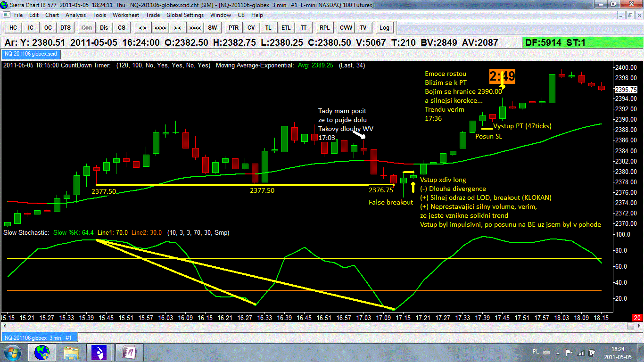Click the CVW toolbar button
The width and height of the screenshot is (644, 362).
tap(346, 28)
